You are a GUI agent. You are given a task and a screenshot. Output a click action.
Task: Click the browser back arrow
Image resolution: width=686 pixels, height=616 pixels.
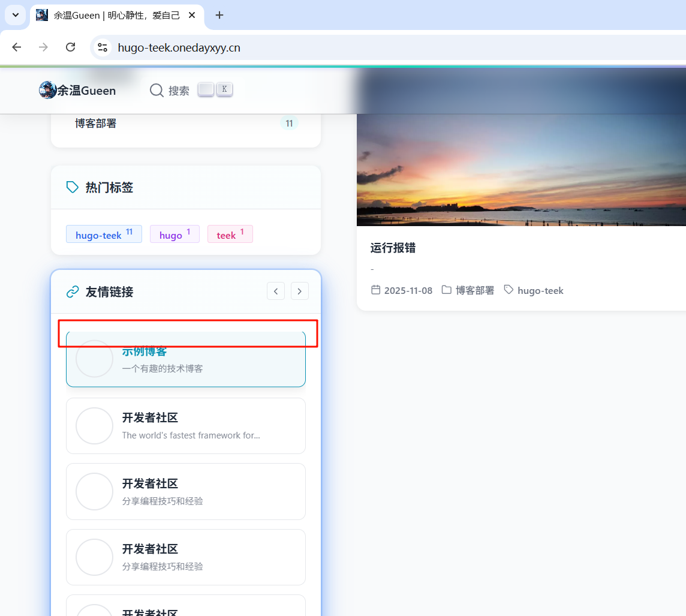click(17, 47)
